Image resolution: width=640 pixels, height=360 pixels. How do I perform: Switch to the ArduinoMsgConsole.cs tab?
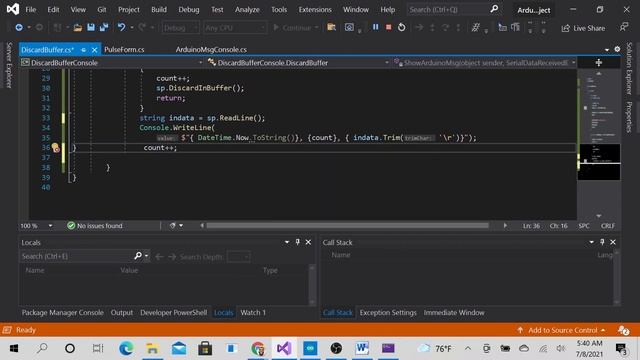point(211,49)
